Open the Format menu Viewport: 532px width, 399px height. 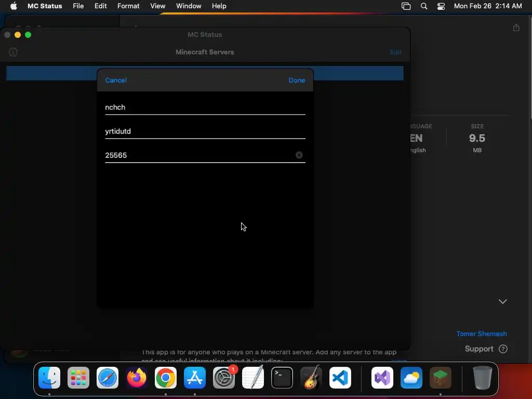(x=128, y=6)
